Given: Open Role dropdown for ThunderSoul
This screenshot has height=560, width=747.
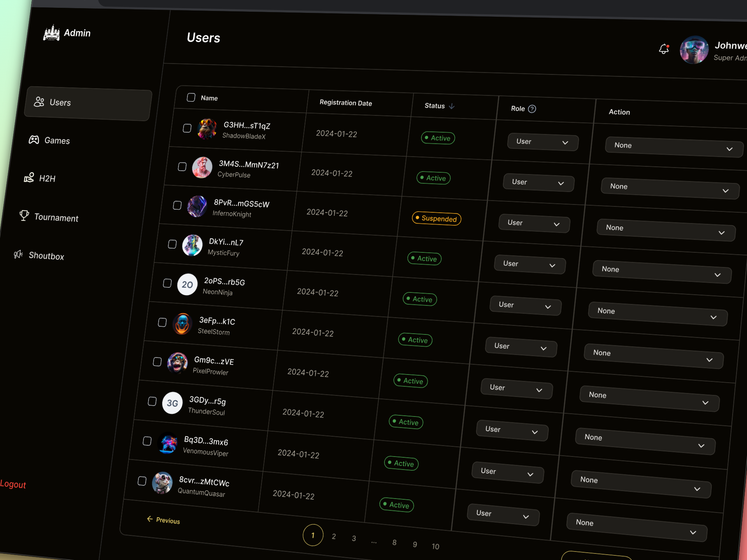Looking at the screenshot, I should click(512, 430).
